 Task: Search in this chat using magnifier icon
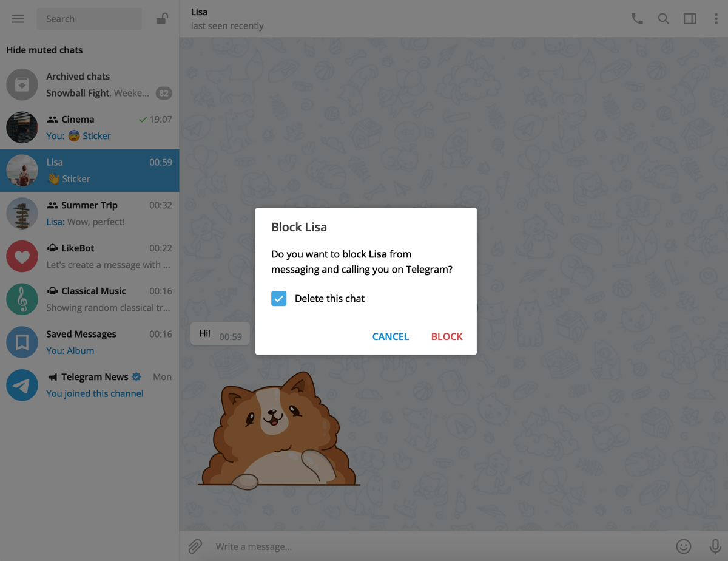pos(664,19)
